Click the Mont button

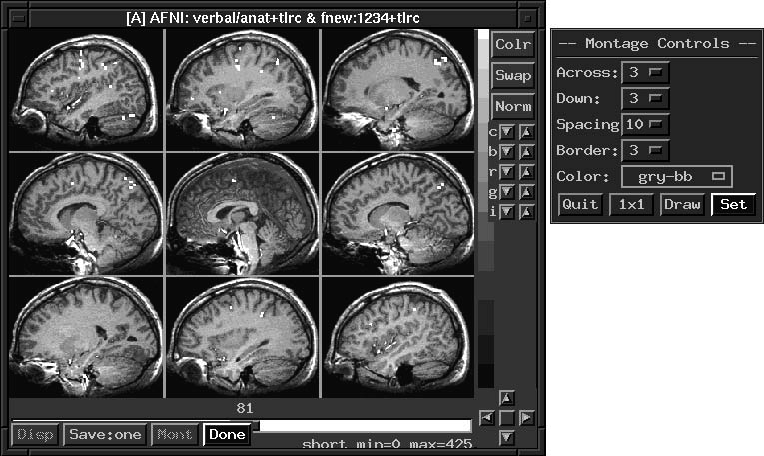(x=174, y=435)
